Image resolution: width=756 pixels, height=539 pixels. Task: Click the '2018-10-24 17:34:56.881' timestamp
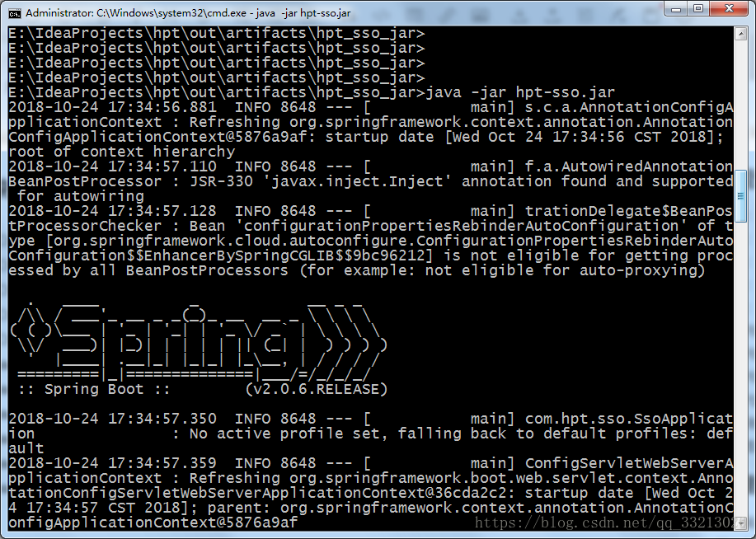(112, 107)
